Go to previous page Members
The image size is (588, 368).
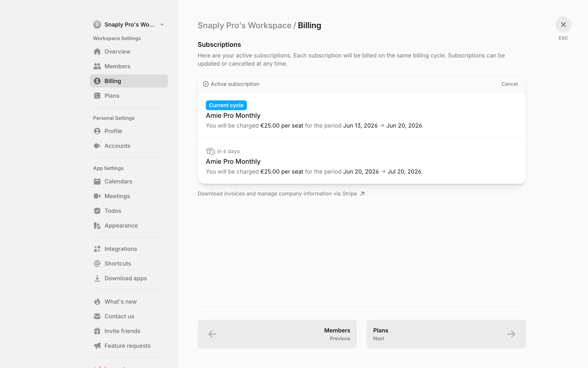[x=277, y=334]
